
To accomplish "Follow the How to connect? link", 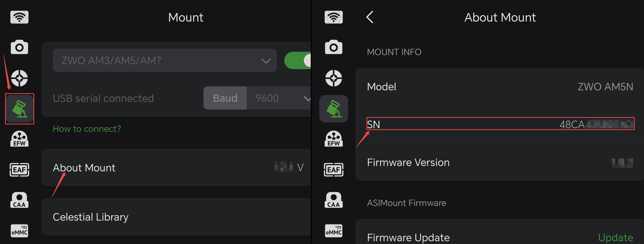I will [x=87, y=129].
